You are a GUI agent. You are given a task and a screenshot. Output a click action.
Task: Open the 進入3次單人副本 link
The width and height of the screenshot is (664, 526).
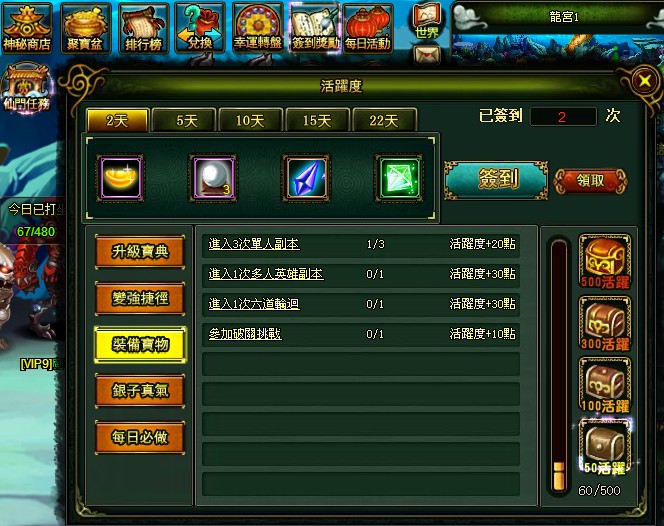pos(254,244)
